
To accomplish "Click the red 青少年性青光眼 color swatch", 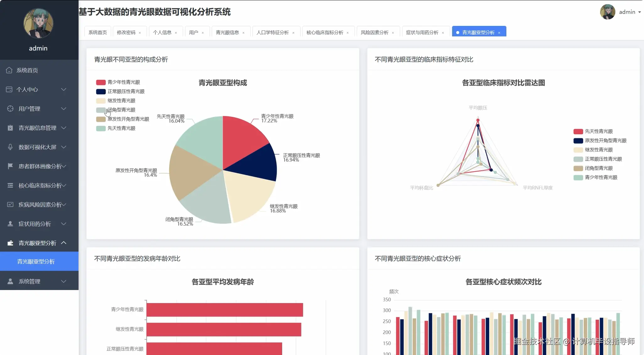I will 100,82.
